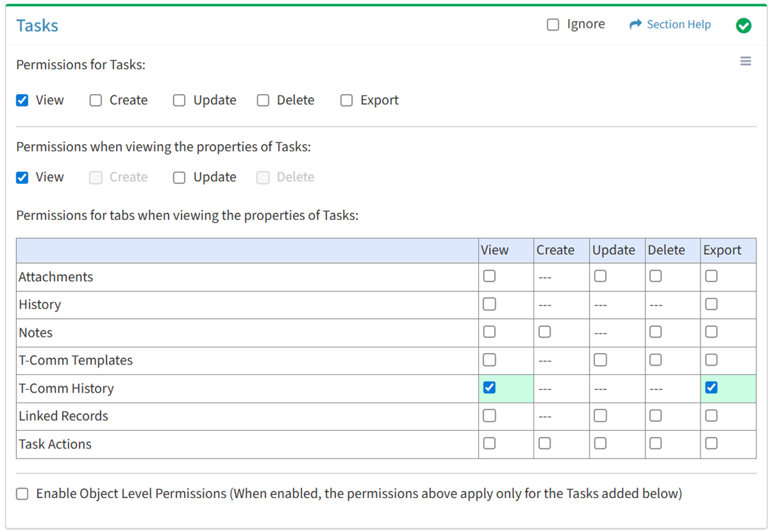772x532 pixels.
Task: Enable Create for Task Actions row
Action: click(x=544, y=444)
